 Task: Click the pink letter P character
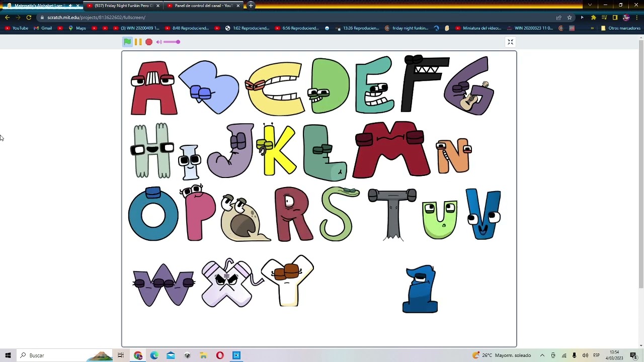[198, 213]
